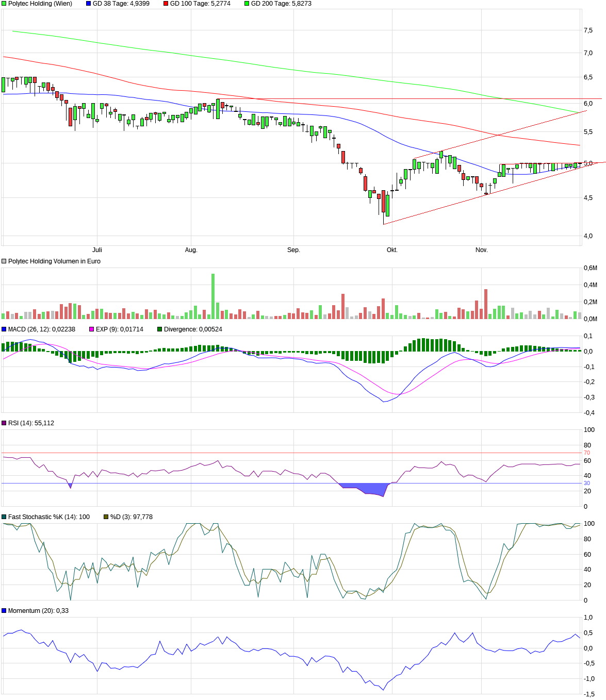Click the 'Nov.' month axis label
This screenshot has width=606, height=700.
click(x=481, y=250)
